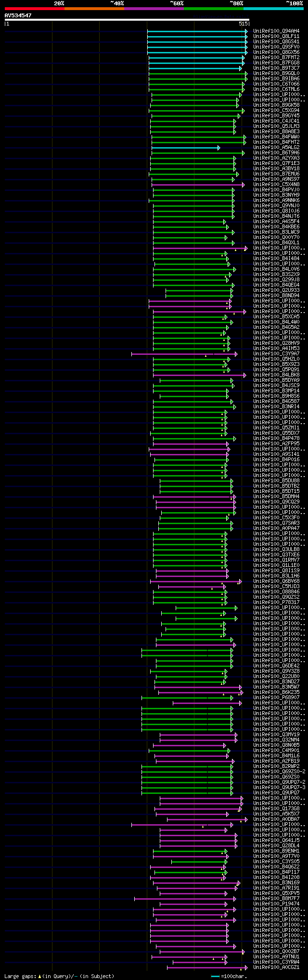Image resolution: width=308 pixels, height=980 pixels.
Task: Click label UniRef100_B4FHT2
Action: pos(276,142)
